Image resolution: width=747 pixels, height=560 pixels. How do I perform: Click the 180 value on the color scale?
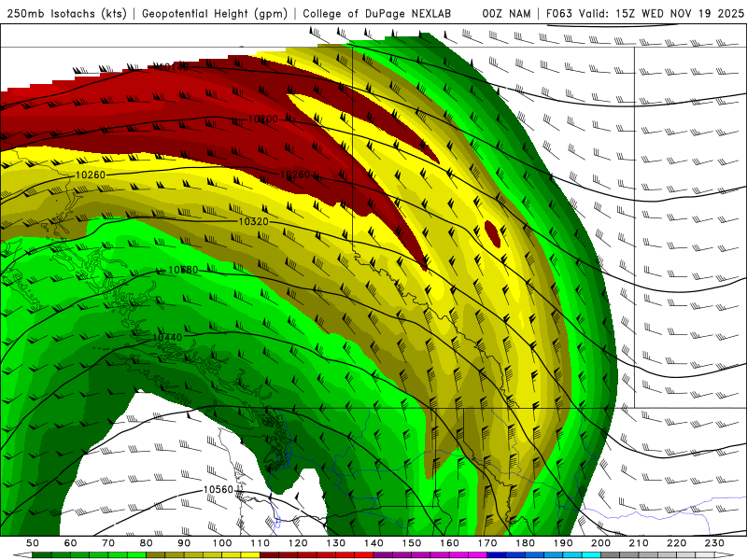pyautogui.click(x=525, y=543)
